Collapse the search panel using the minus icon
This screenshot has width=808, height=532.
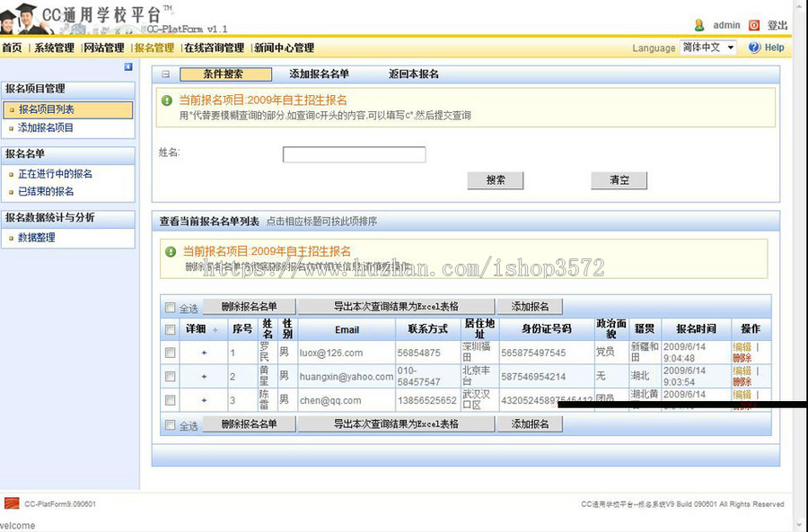[166, 74]
